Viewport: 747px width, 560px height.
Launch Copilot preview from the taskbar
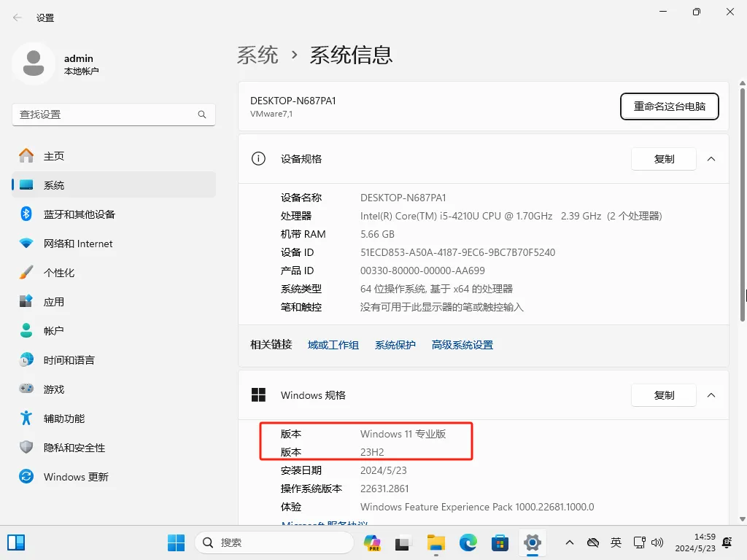click(x=372, y=542)
